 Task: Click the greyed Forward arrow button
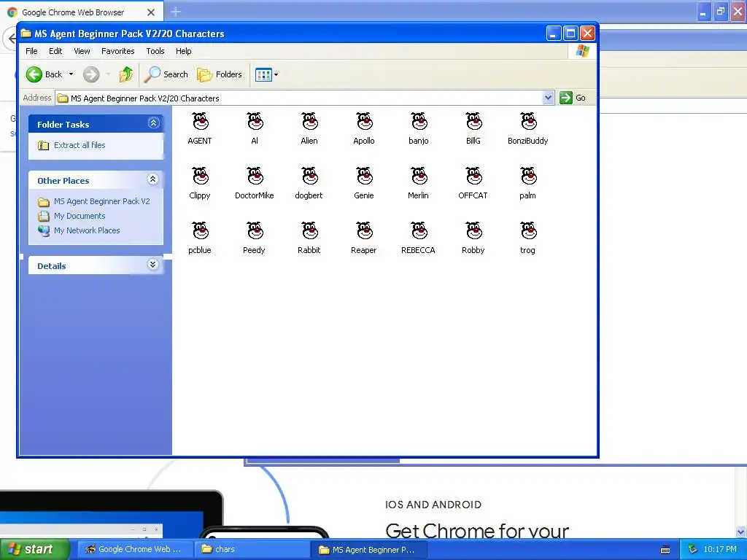(x=91, y=74)
